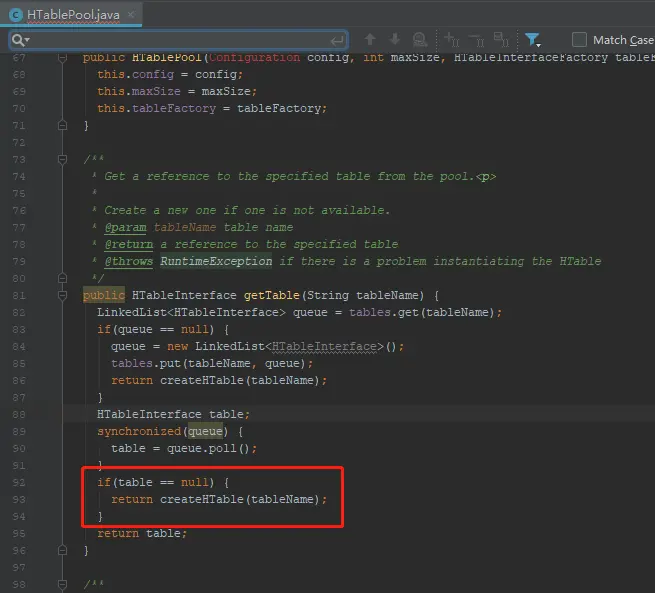This screenshot has height=593, width=655.
Task: Click the @return tag in the Javadoc
Action: (x=129, y=244)
